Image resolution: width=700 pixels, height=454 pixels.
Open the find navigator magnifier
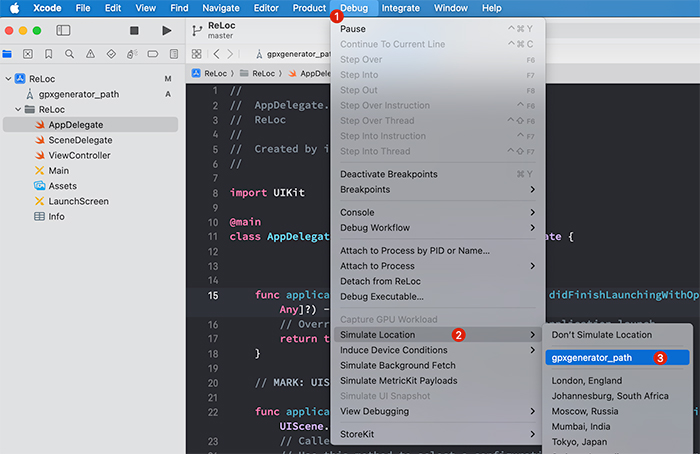[69, 54]
